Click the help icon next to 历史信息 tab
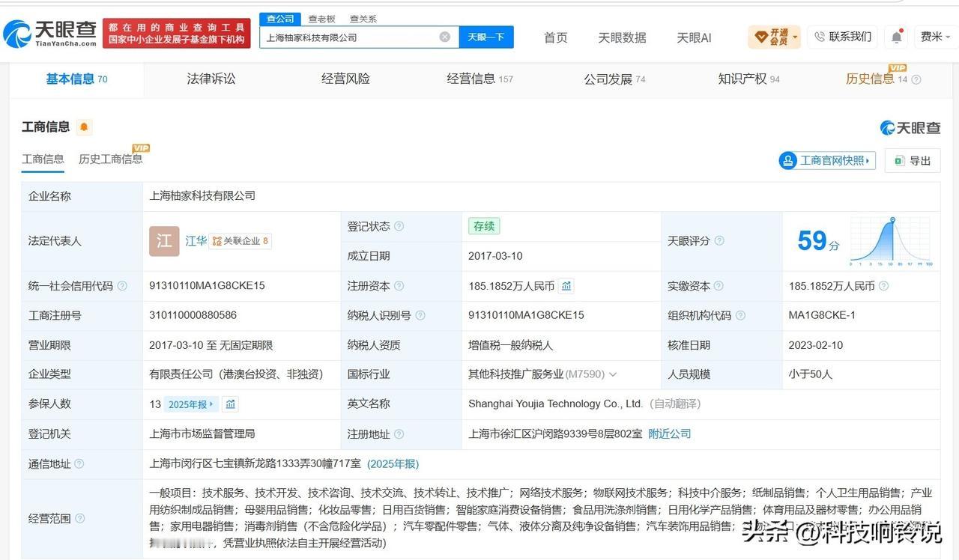 916,79
